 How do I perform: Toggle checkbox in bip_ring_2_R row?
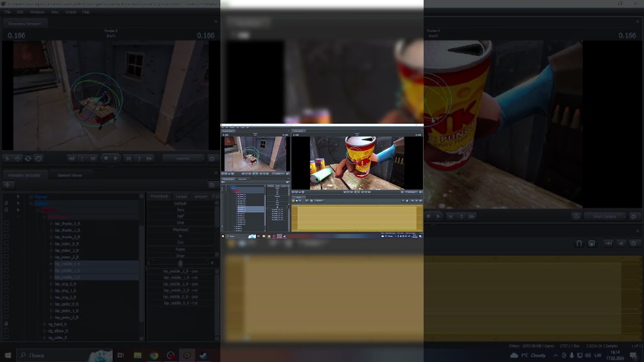[x=7, y=297]
